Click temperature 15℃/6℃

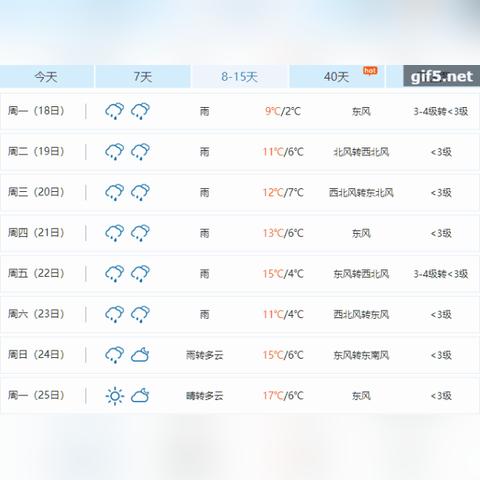pyautogui.click(x=283, y=355)
